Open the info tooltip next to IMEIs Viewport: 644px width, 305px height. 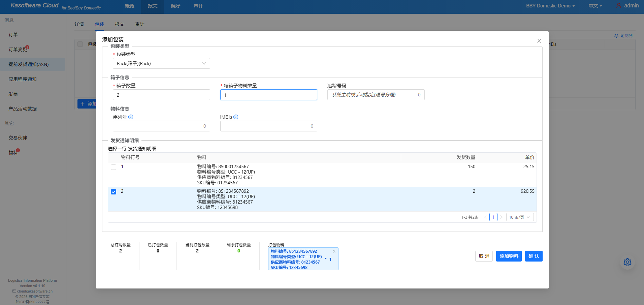point(236,117)
